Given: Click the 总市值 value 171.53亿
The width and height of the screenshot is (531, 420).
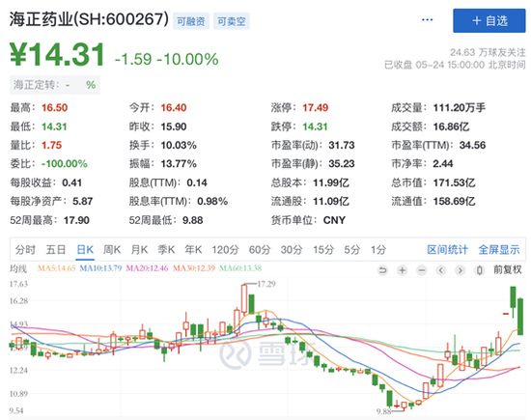Looking at the screenshot, I should pyautogui.click(x=454, y=182).
